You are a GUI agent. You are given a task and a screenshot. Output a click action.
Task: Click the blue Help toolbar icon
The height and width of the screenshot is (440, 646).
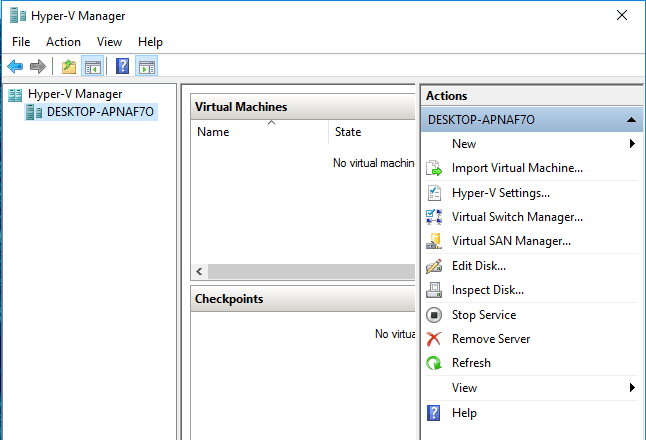click(x=122, y=67)
